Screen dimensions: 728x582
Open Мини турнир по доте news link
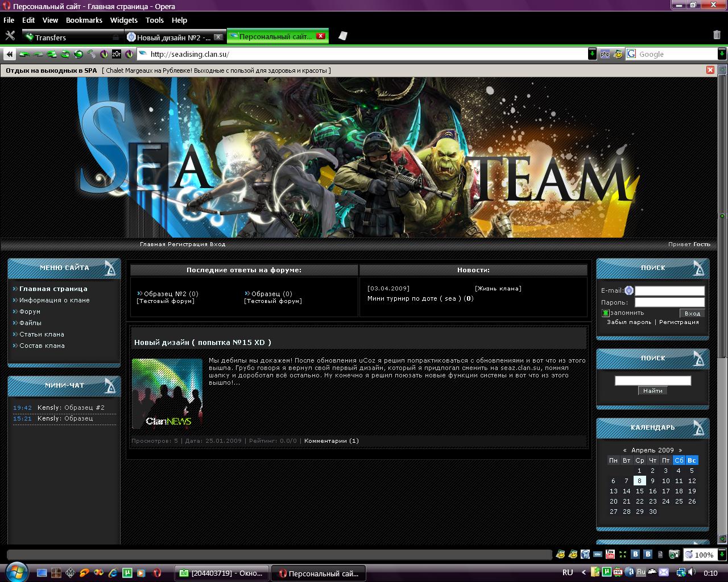[414, 298]
